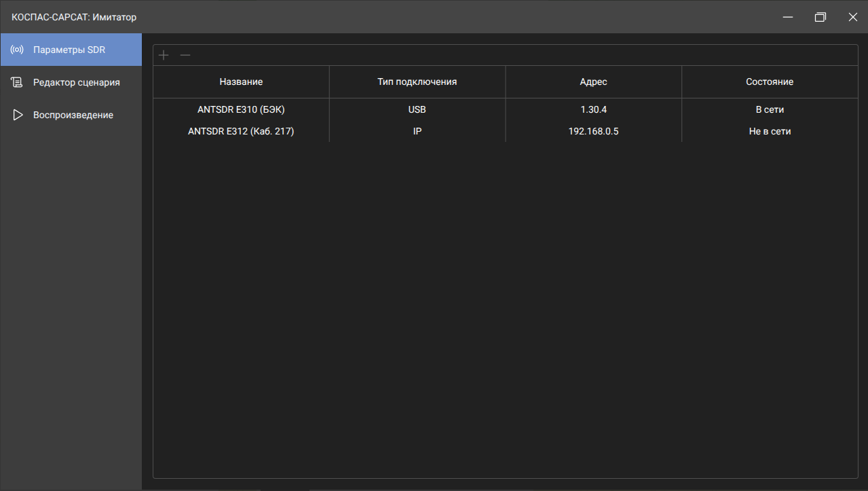Click the IP address 192.168.0.5
Viewport: 868px width, 491px height.
point(593,131)
